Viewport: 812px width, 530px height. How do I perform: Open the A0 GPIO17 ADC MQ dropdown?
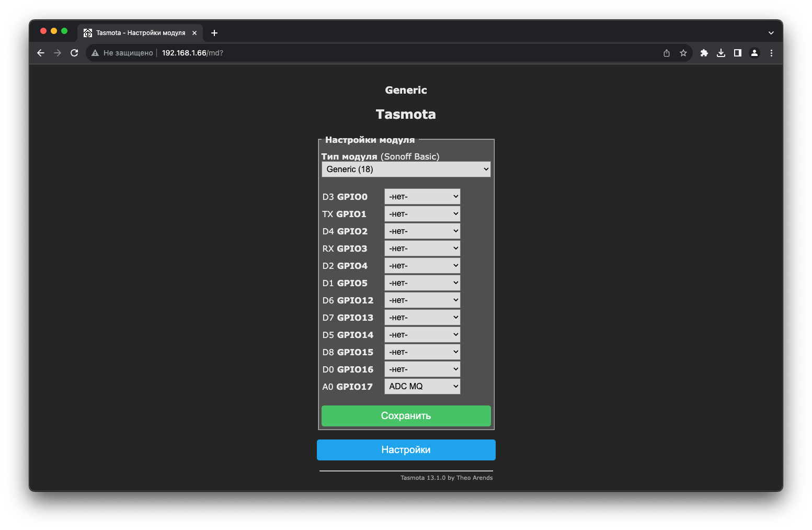422,387
